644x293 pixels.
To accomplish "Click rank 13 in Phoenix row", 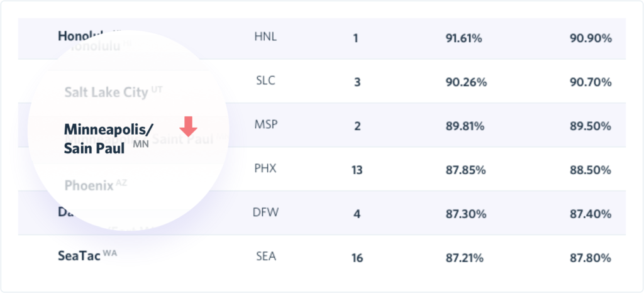I will point(357,170).
